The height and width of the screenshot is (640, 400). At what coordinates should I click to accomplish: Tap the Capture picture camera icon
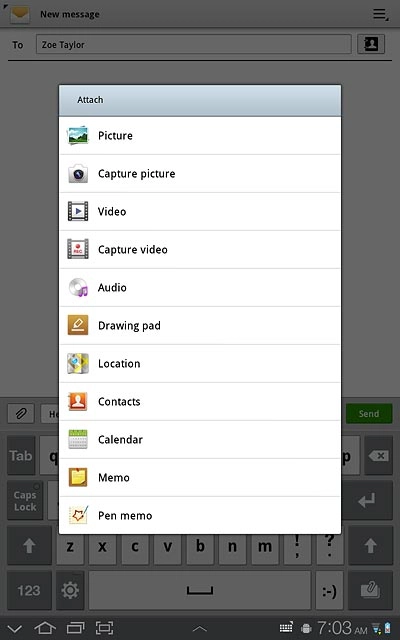click(78, 173)
